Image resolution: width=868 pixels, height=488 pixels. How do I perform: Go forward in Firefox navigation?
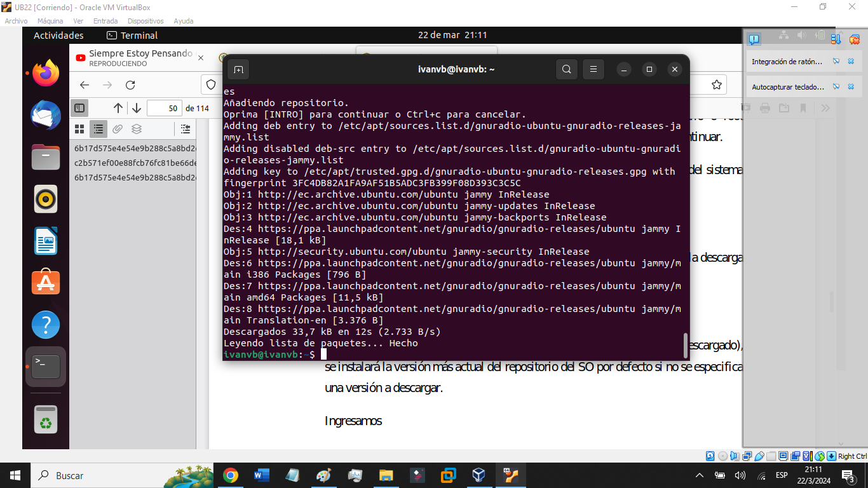click(107, 85)
